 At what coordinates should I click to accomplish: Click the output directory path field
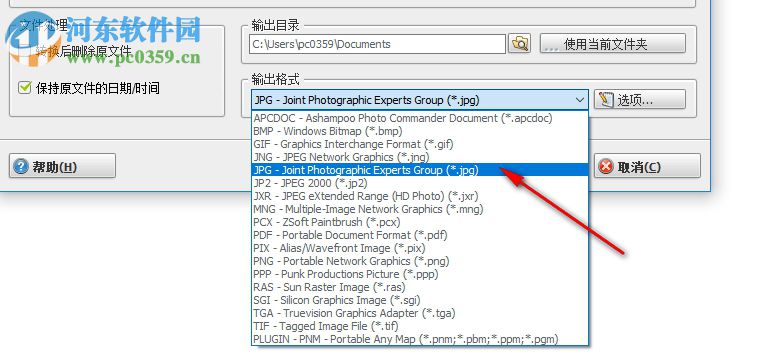[x=378, y=44]
